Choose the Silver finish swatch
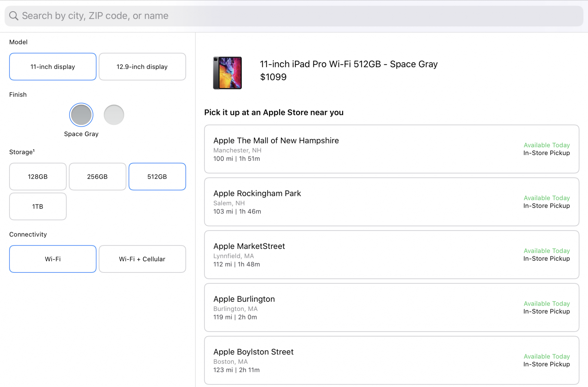The width and height of the screenshot is (588, 387). tap(114, 115)
